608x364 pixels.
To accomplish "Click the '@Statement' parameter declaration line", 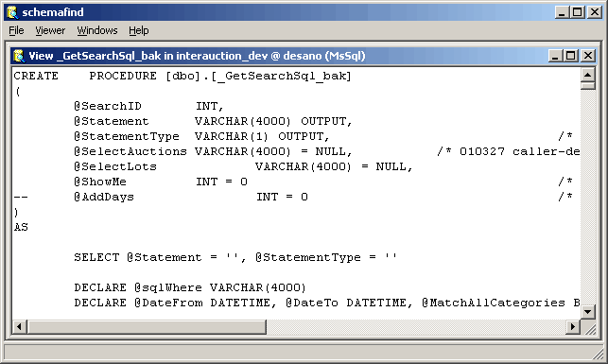I will [x=213, y=121].
